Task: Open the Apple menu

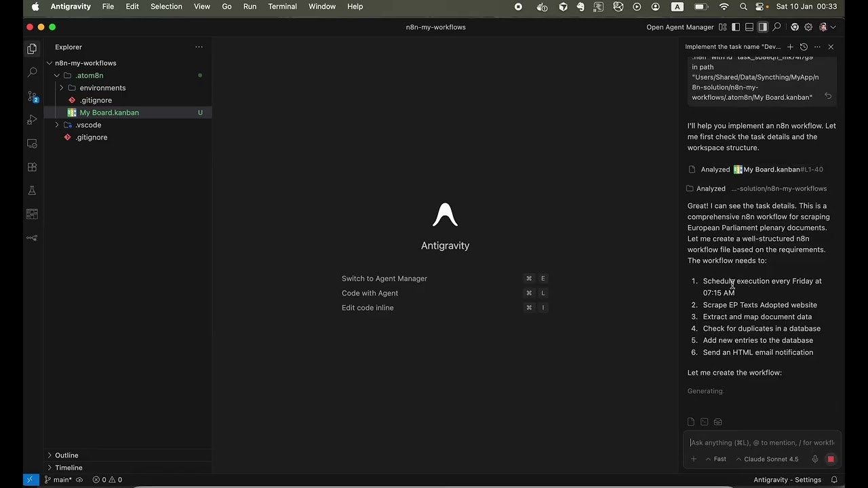Action: (35, 7)
